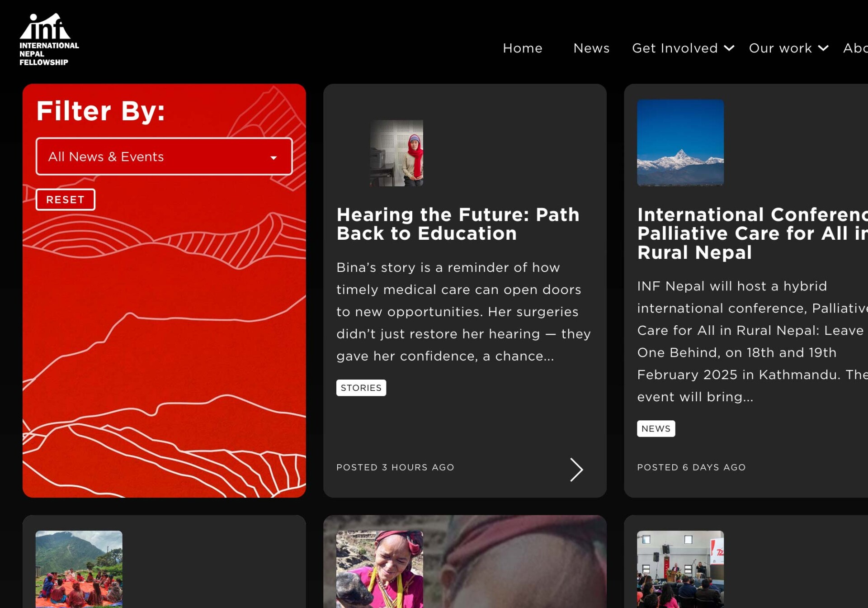Open the elderly woman in headscarf thumbnail
This screenshot has height=608, width=868.
[380, 569]
